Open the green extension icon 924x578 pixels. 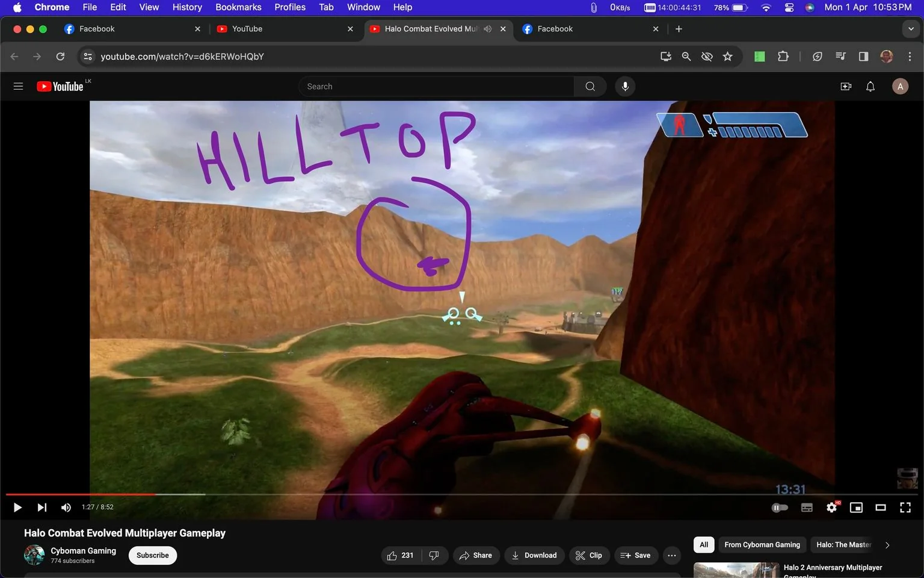click(x=760, y=57)
